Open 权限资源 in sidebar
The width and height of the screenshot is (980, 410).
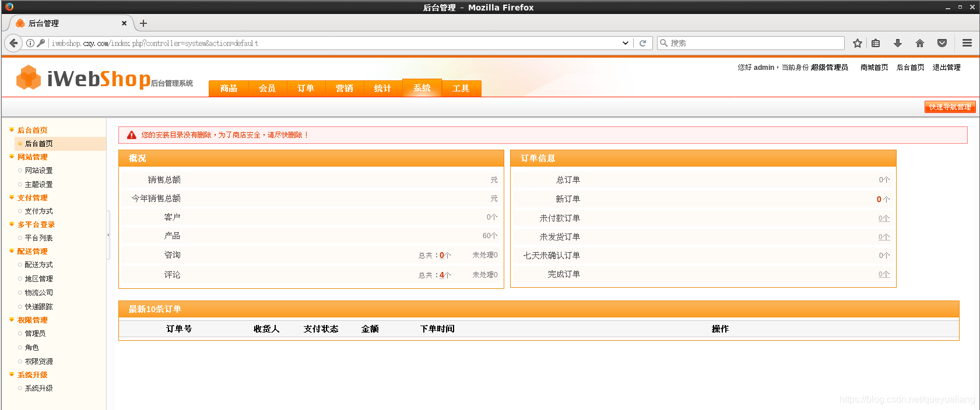pyautogui.click(x=38, y=362)
